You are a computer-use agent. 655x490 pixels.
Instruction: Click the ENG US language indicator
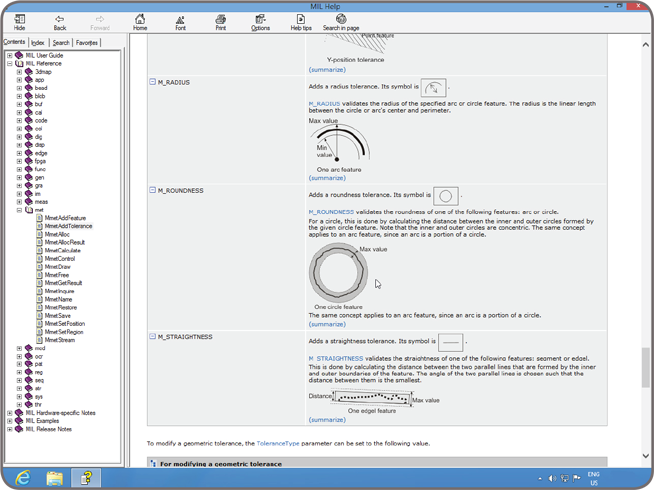click(x=594, y=478)
